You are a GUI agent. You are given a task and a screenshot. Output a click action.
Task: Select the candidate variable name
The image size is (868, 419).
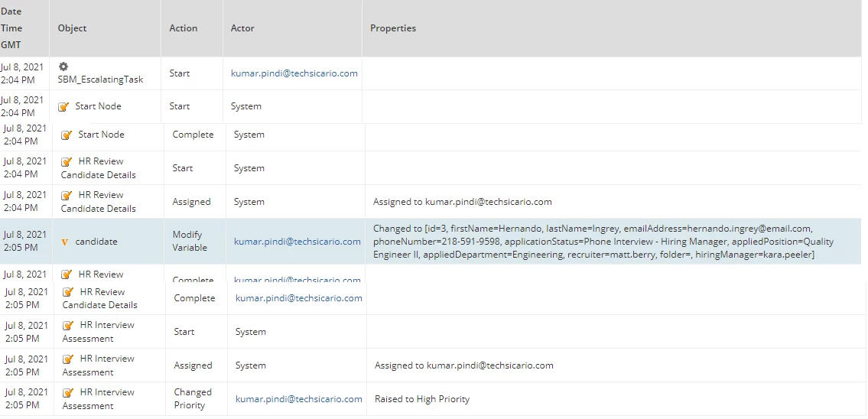pyautogui.click(x=96, y=242)
